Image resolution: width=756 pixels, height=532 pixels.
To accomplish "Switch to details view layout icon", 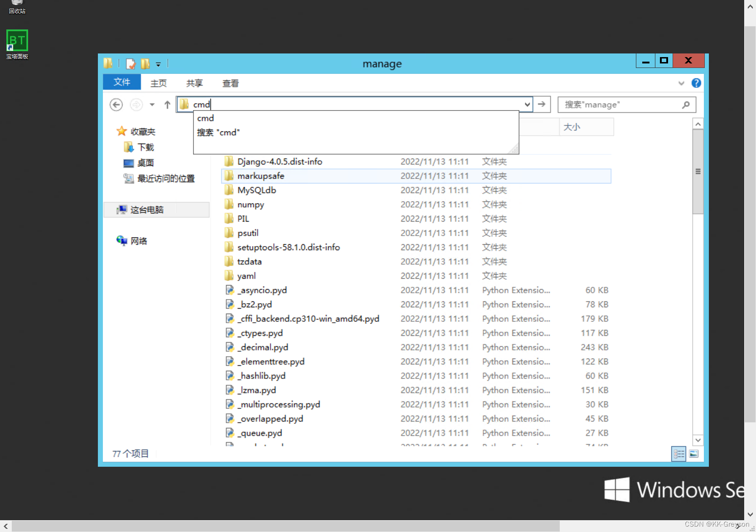I will [678, 454].
